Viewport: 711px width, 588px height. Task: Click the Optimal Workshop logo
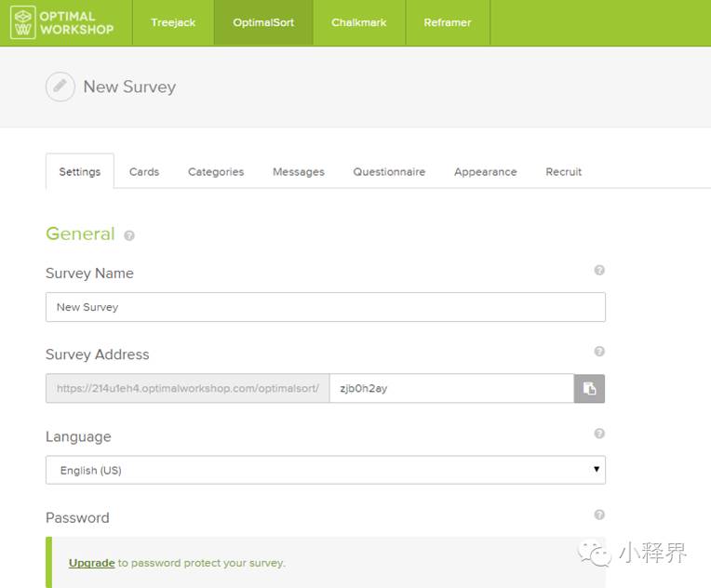coord(62,23)
